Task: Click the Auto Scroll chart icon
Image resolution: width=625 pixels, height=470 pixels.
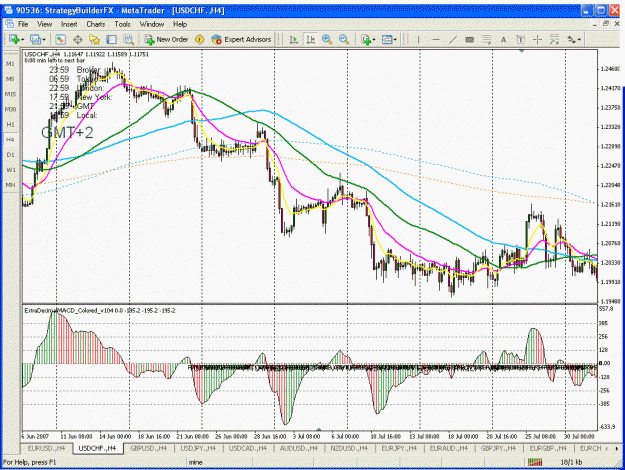Action: [x=293, y=39]
